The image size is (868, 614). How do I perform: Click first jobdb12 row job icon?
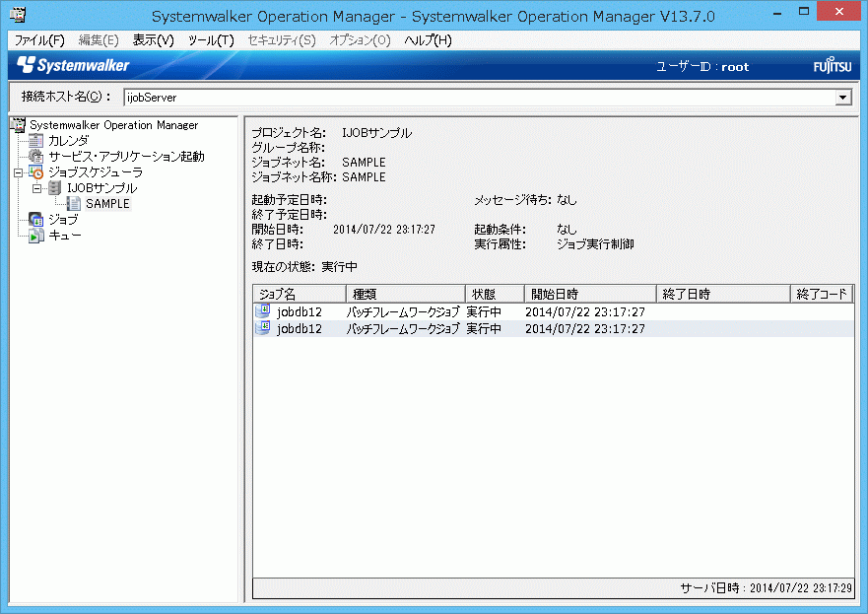(262, 311)
